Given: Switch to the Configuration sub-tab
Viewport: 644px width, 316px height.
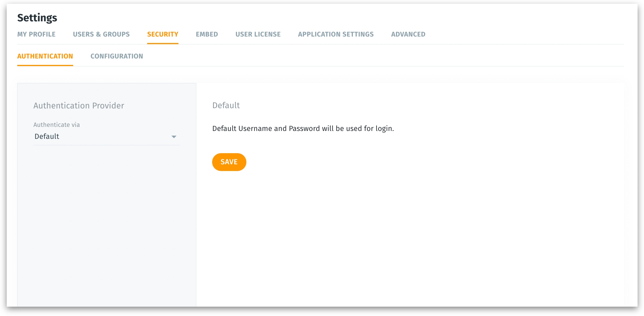Looking at the screenshot, I should click(x=117, y=56).
